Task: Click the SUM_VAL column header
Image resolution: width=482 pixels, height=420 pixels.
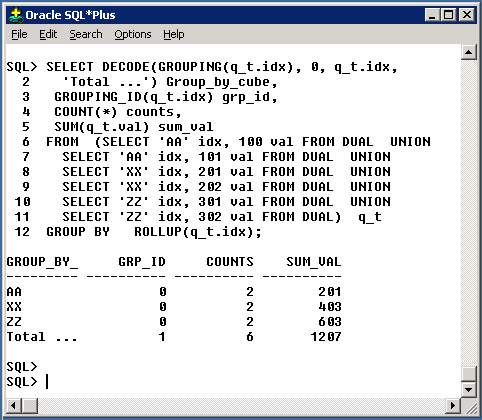Action: [314, 262]
